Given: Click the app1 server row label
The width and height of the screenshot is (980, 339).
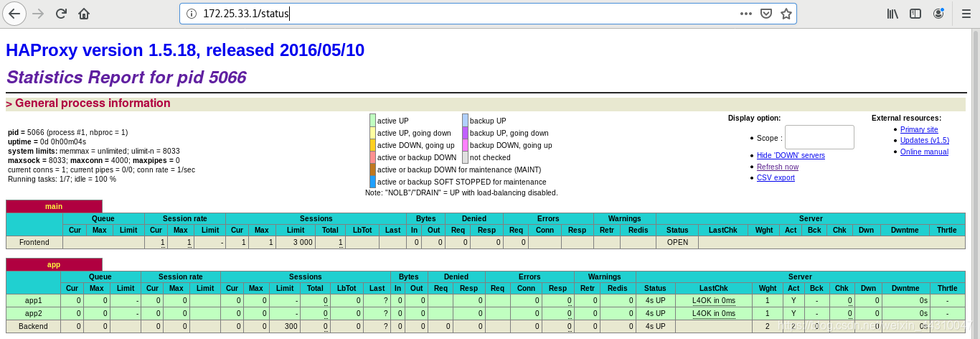Looking at the screenshot, I should point(33,300).
